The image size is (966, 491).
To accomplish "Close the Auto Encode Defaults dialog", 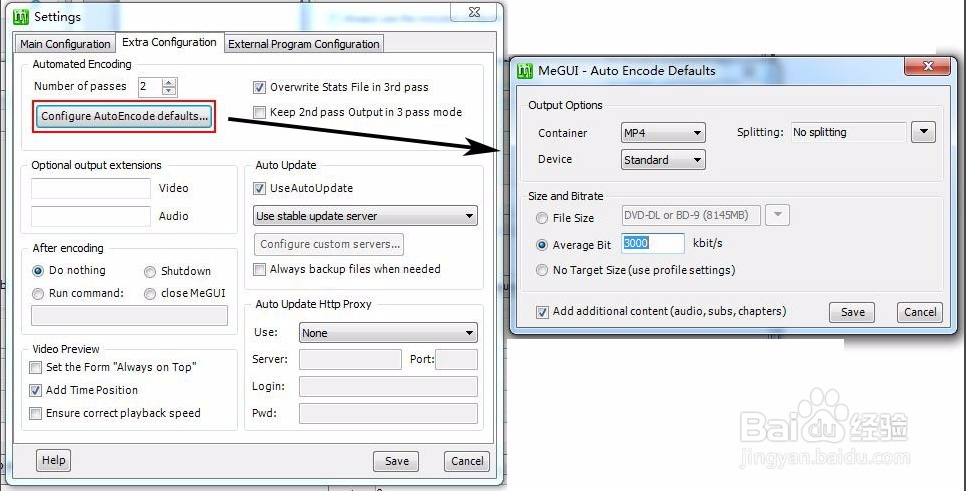I will tap(928, 66).
